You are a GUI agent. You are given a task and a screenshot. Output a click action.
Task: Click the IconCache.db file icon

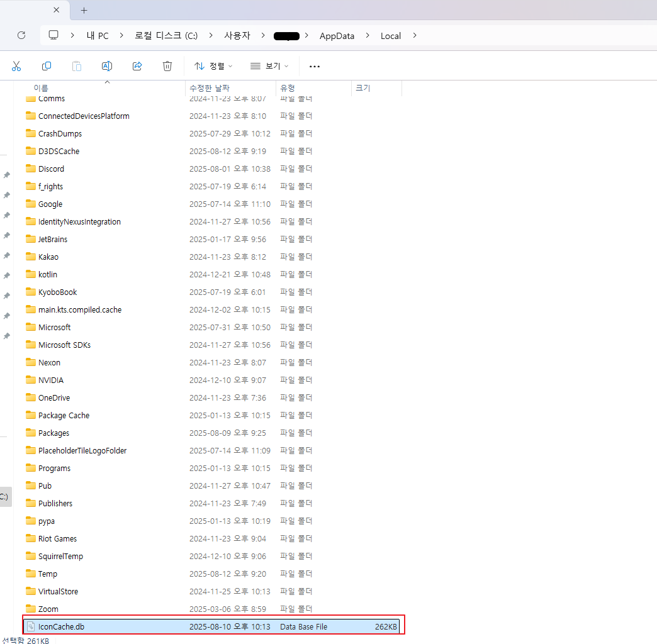(x=31, y=626)
